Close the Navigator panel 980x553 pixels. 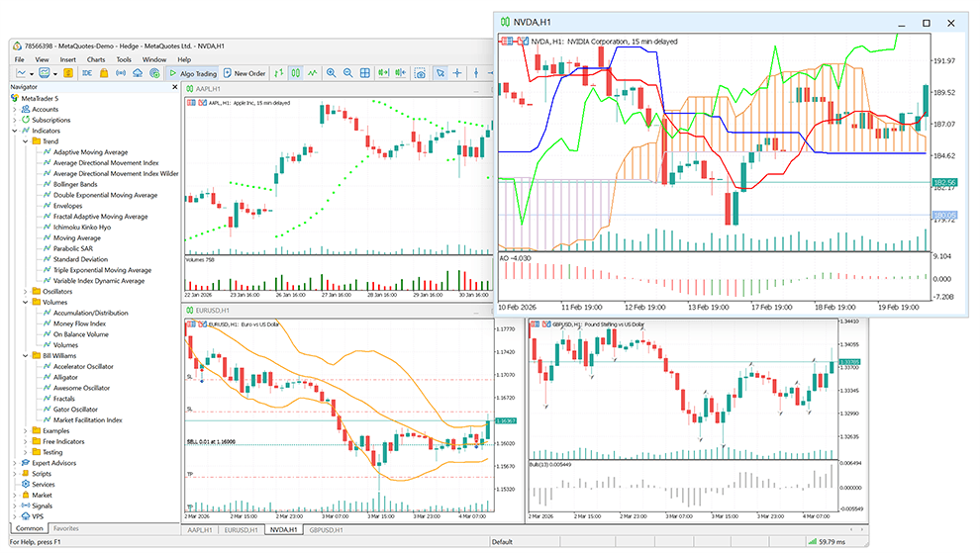pos(175,87)
